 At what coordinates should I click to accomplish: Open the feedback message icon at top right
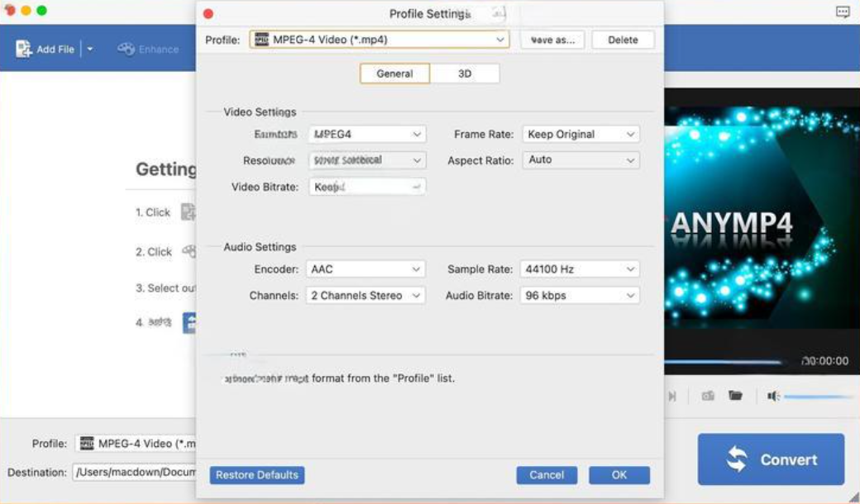point(843,12)
